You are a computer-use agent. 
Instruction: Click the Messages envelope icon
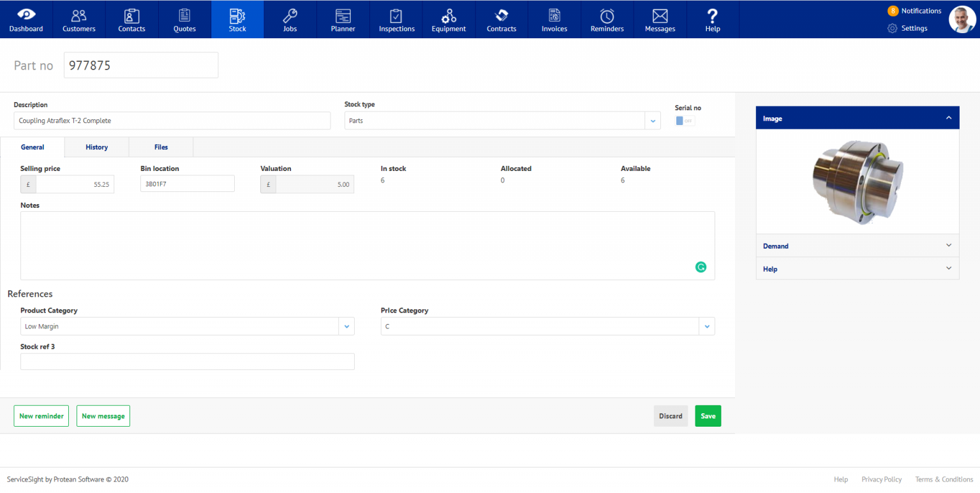(660, 14)
